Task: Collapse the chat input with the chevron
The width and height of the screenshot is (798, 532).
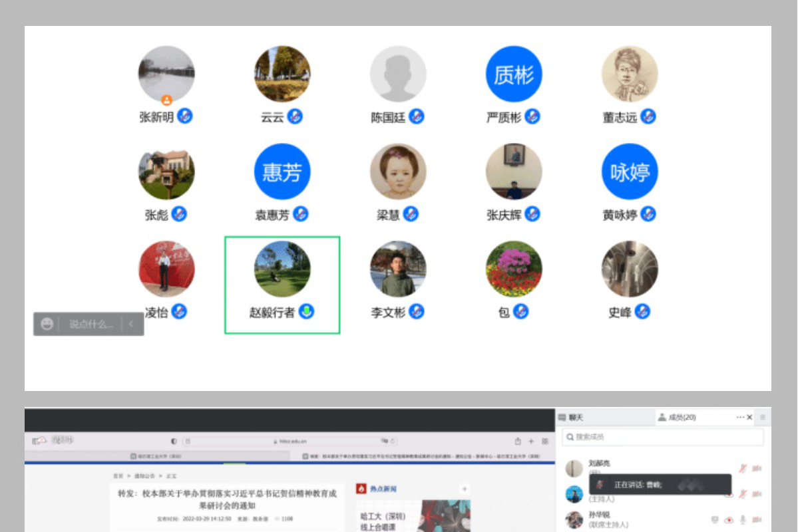Action: (131, 325)
